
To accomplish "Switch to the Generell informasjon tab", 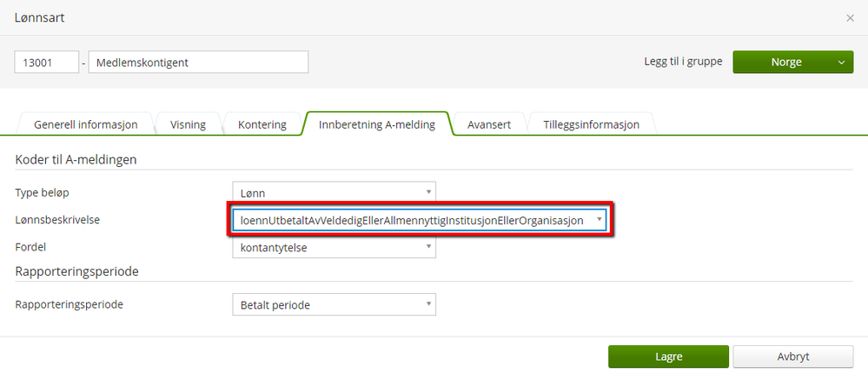I will point(85,124).
